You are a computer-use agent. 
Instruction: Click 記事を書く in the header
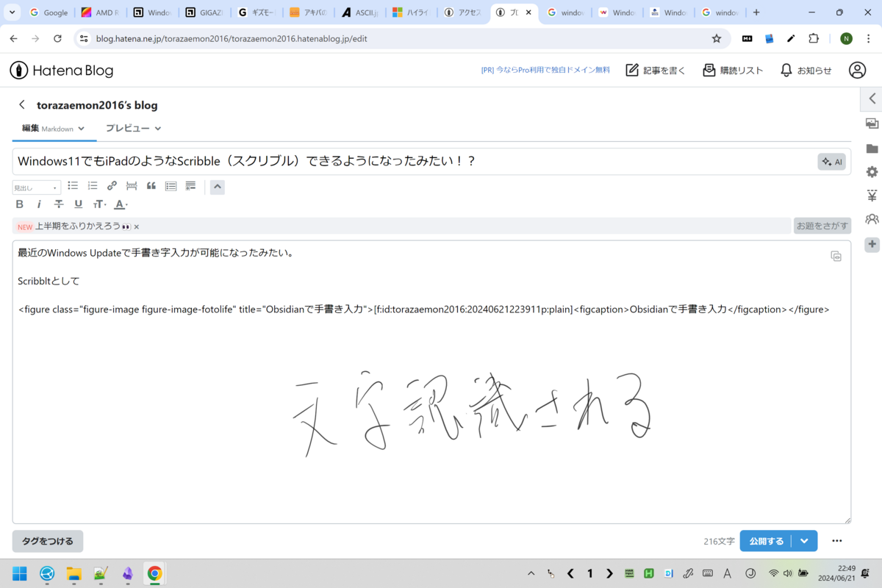point(656,71)
